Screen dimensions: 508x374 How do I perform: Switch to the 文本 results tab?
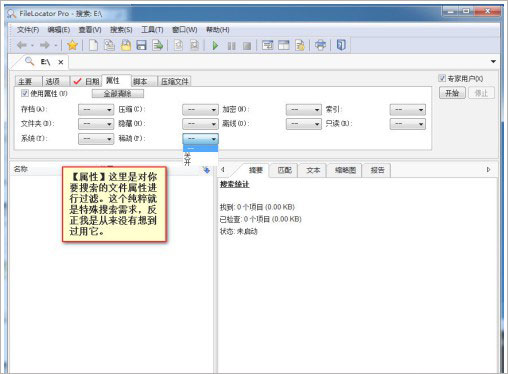(x=313, y=170)
